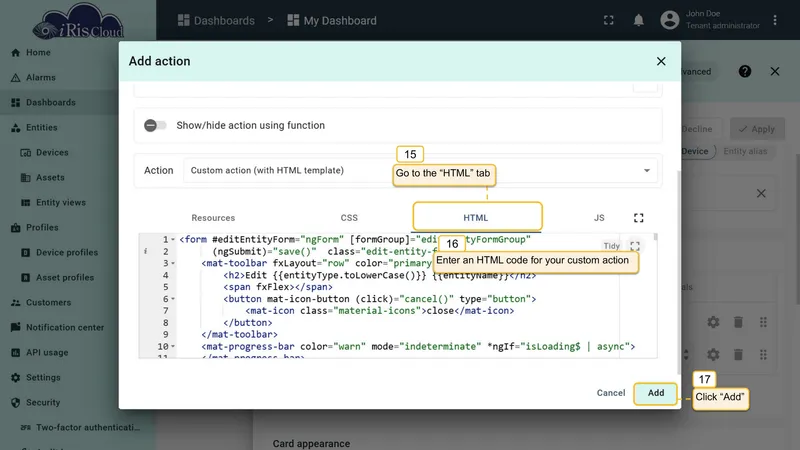Viewport: 800px width, 450px height.
Task: Click into the HTML code editor on line 5
Action: point(398,287)
